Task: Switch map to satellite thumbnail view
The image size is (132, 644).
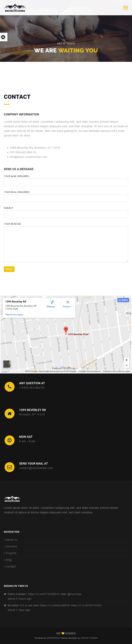Action: [7, 364]
